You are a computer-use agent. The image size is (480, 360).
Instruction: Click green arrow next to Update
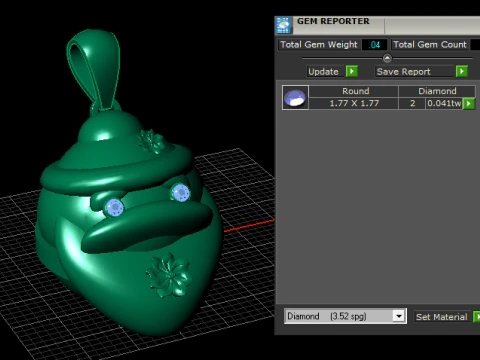pyautogui.click(x=352, y=71)
